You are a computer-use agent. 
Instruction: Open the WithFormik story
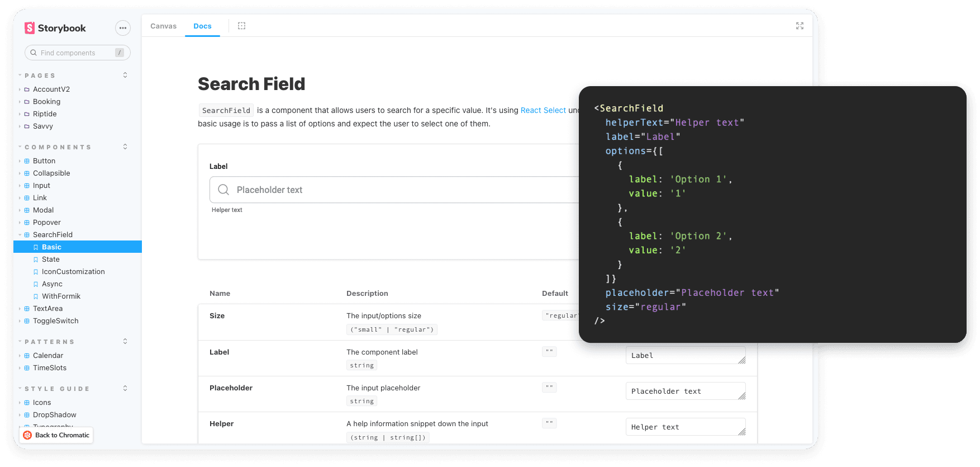[61, 296]
